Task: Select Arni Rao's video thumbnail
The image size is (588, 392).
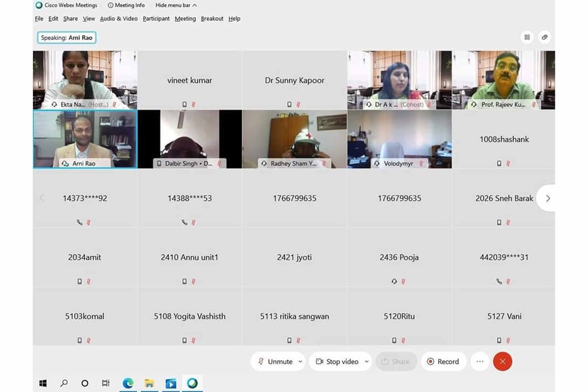Action: point(85,139)
